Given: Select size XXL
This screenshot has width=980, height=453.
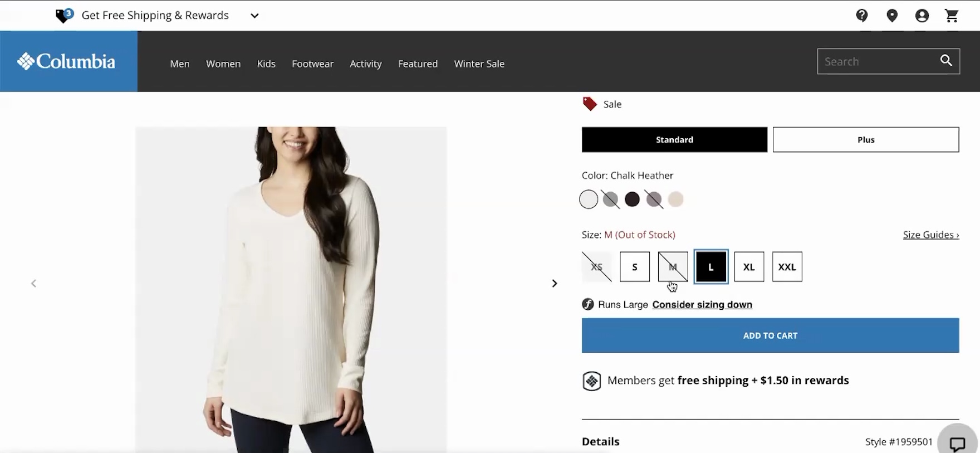Looking at the screenshot, I should (x=787, y=267).
